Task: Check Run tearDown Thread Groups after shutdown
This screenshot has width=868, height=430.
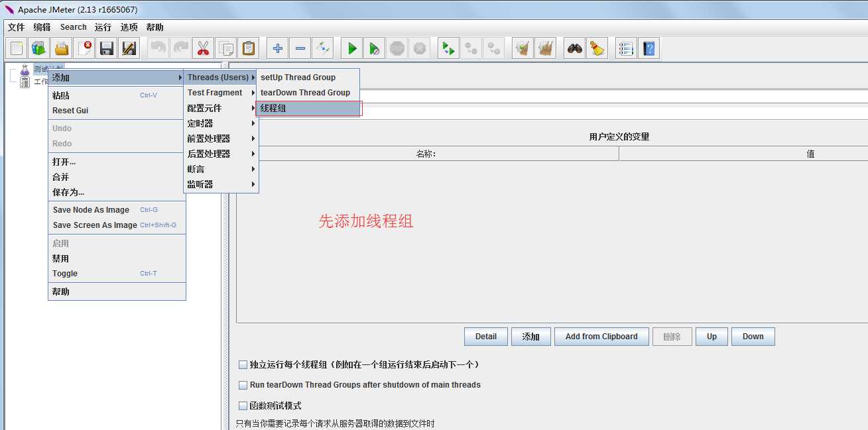Action: tap(243, 385)
